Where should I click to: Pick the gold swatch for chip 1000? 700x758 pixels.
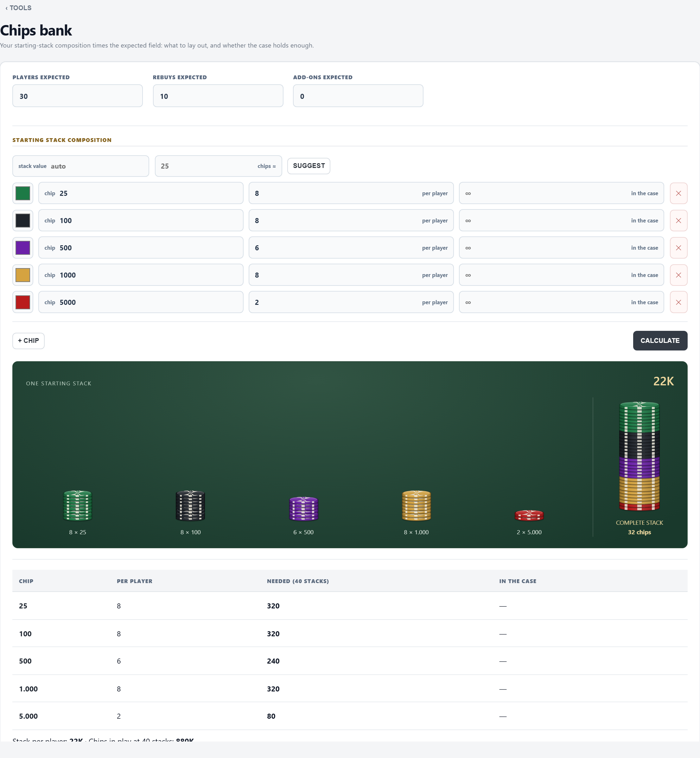23,275
